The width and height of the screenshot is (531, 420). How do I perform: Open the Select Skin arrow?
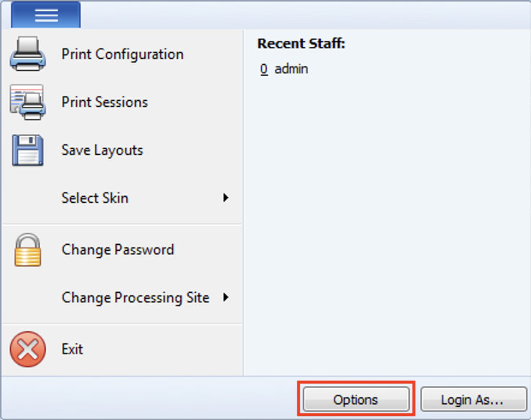(x=225, y=198)
